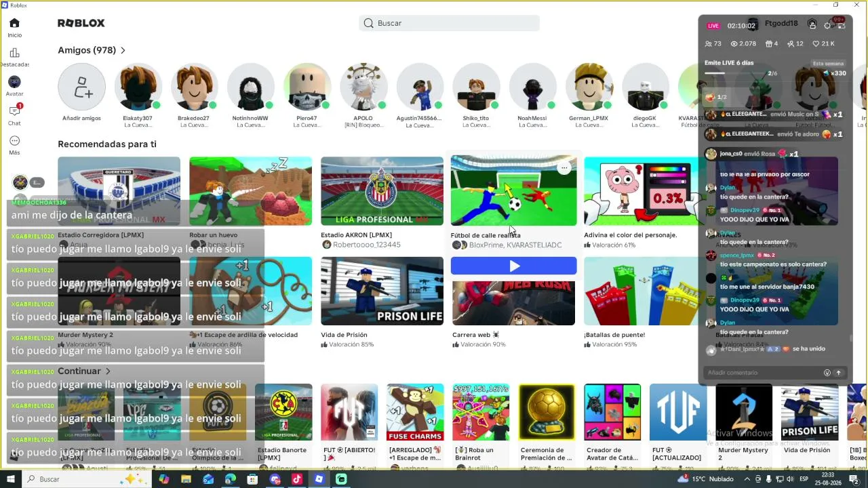Open Vida de Prisión recommended game
Viewport: 868px width, 488px height.
382,291
